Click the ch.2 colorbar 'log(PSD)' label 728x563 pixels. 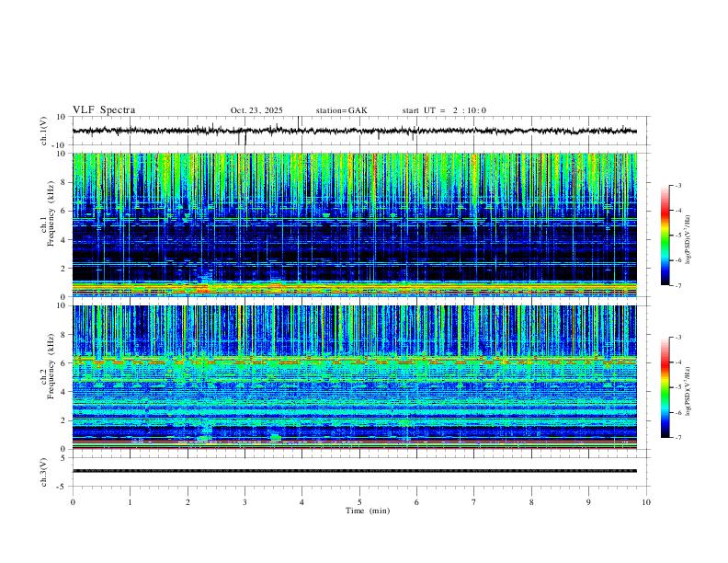point(688,392)
